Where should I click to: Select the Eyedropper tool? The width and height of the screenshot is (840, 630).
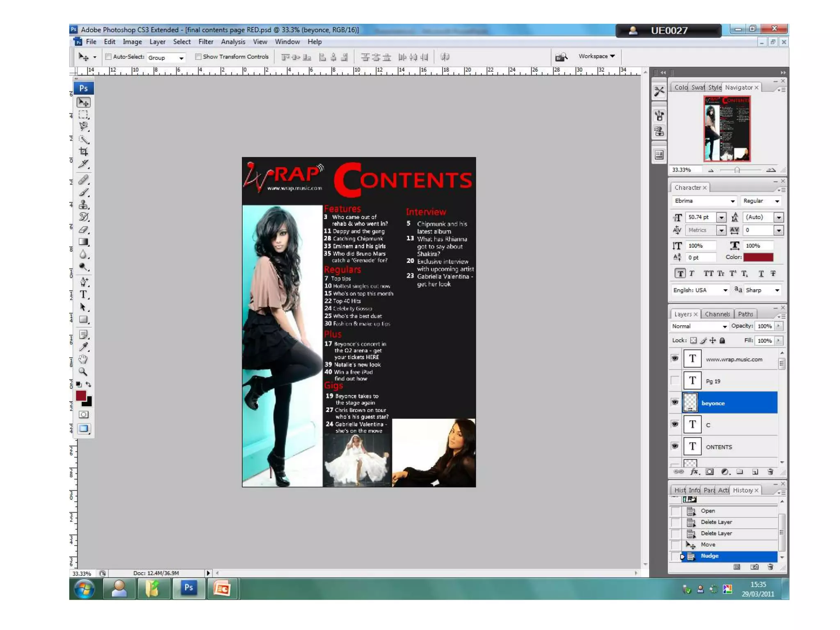(84, 347)
